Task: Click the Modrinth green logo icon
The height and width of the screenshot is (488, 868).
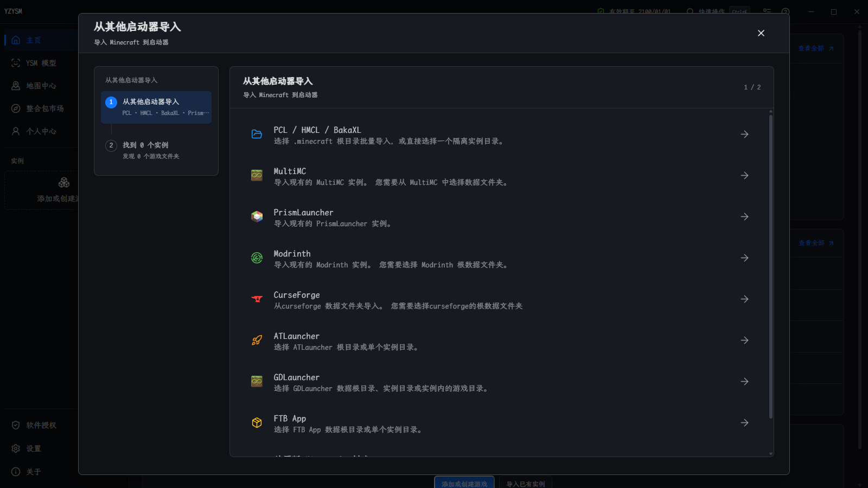Action: click(x=257, y=258)
